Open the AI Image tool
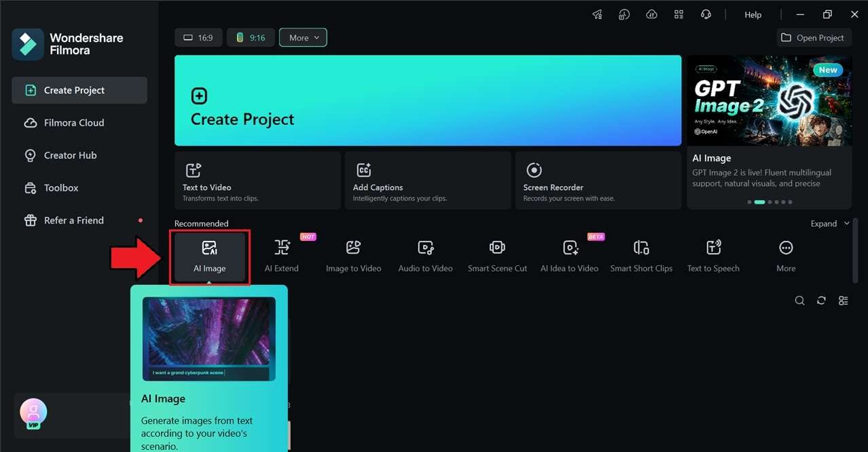 (210, 257)
